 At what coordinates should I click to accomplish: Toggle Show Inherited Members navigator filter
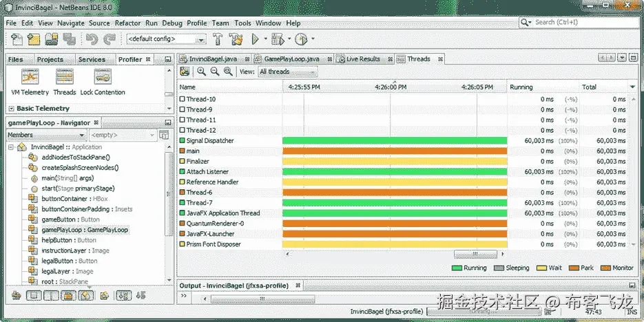pyautogui.click(x=17, y=295)
